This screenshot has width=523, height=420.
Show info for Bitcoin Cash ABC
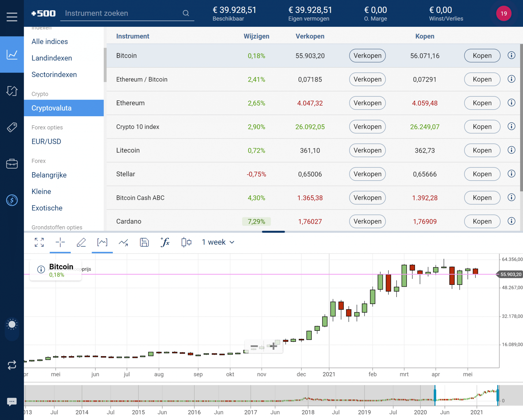(x=511, y=197)
